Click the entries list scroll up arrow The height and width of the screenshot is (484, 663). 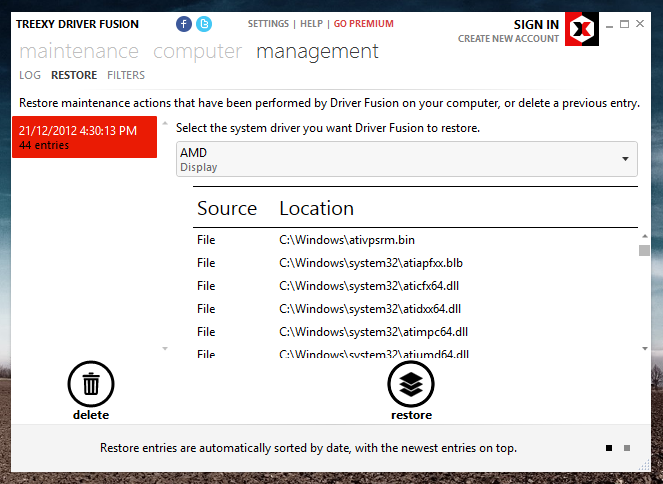(x=165, y=123)
